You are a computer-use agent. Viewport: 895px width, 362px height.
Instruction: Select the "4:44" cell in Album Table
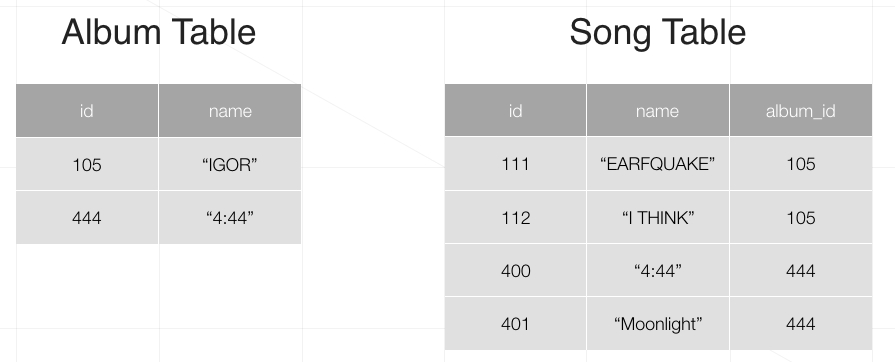click(230, 218)
